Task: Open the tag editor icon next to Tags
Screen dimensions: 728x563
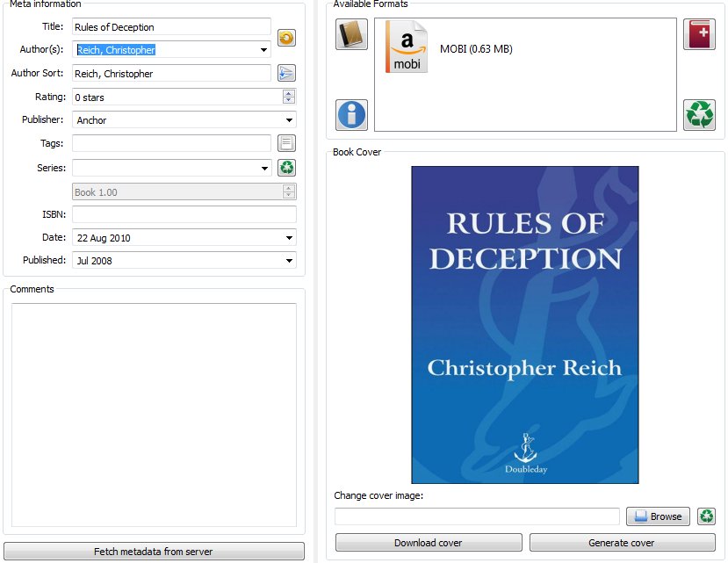Action: coord(286,143)
